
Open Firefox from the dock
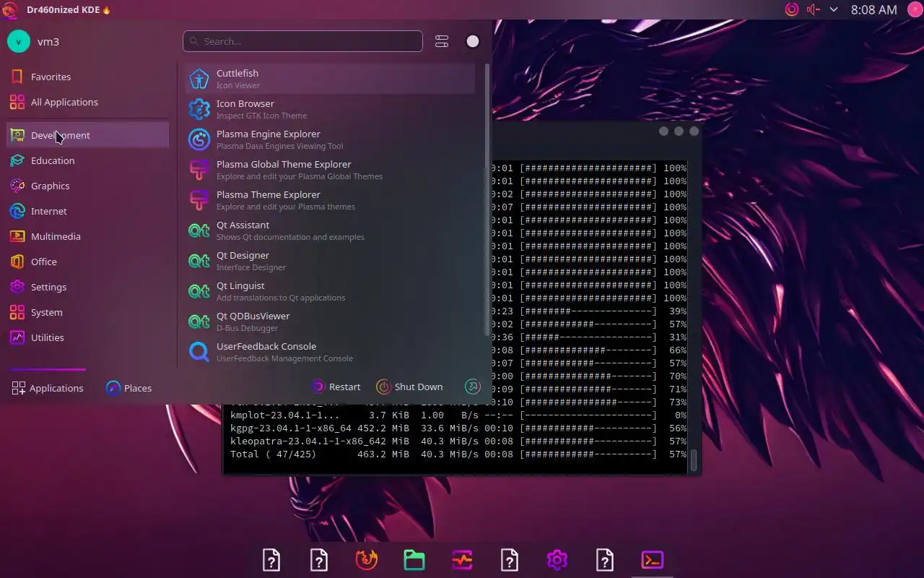click(x=367, y=560)
